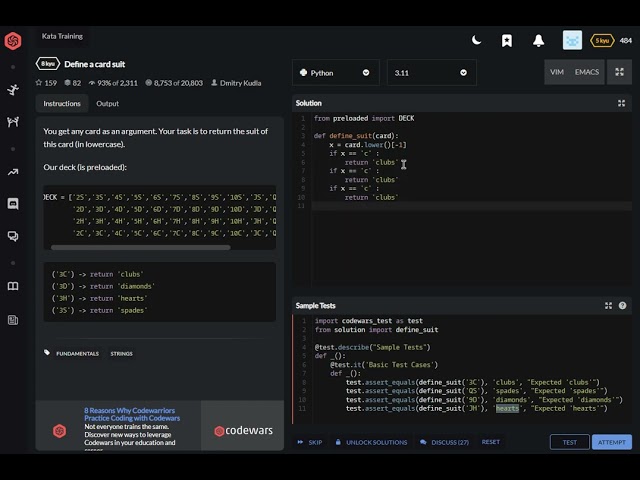Screen dimensions: 640x480
Task: Open the Leaderboard trending arrow icon
Action: pyautogui.click(x=13, y=172)
